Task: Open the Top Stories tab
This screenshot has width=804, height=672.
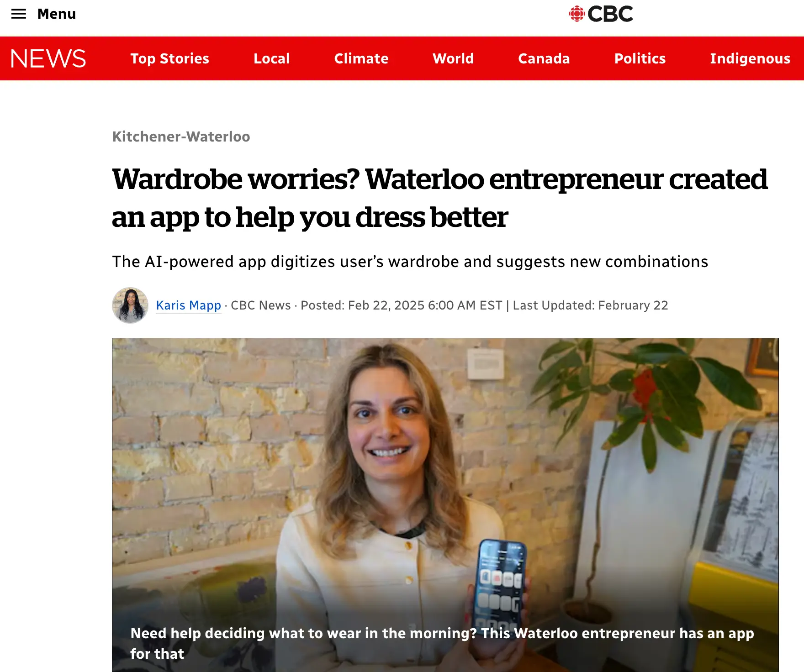Action: (169, 59)
